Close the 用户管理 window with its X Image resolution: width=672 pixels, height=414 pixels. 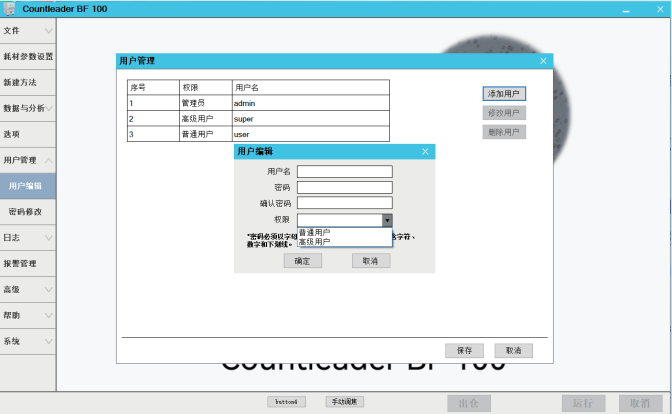tap(544, 61)
